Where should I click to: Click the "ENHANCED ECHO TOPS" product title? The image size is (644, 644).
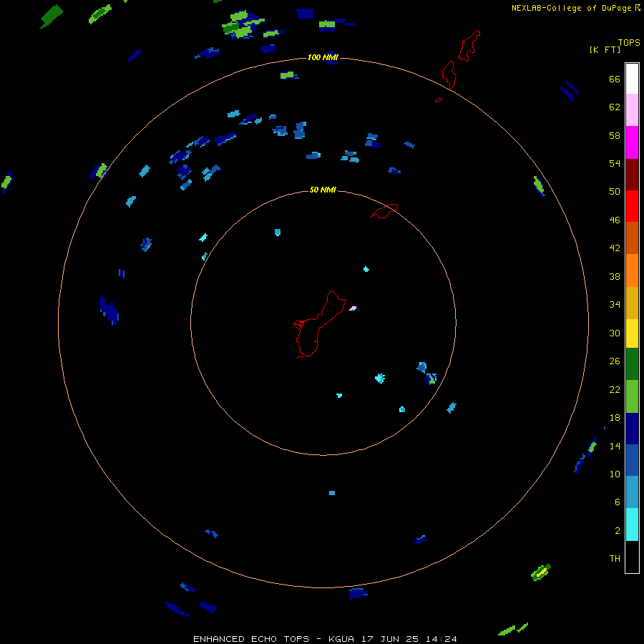pyautogui.click(x=251, y=639)
